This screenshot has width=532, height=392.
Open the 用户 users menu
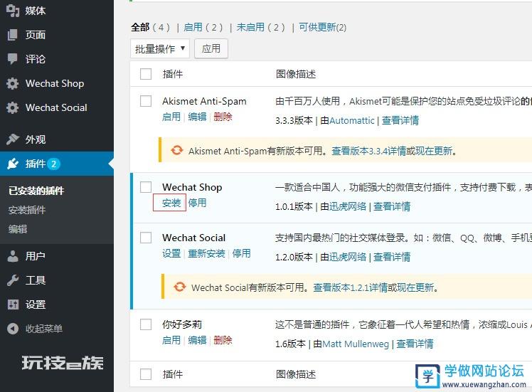pos(36,256)
